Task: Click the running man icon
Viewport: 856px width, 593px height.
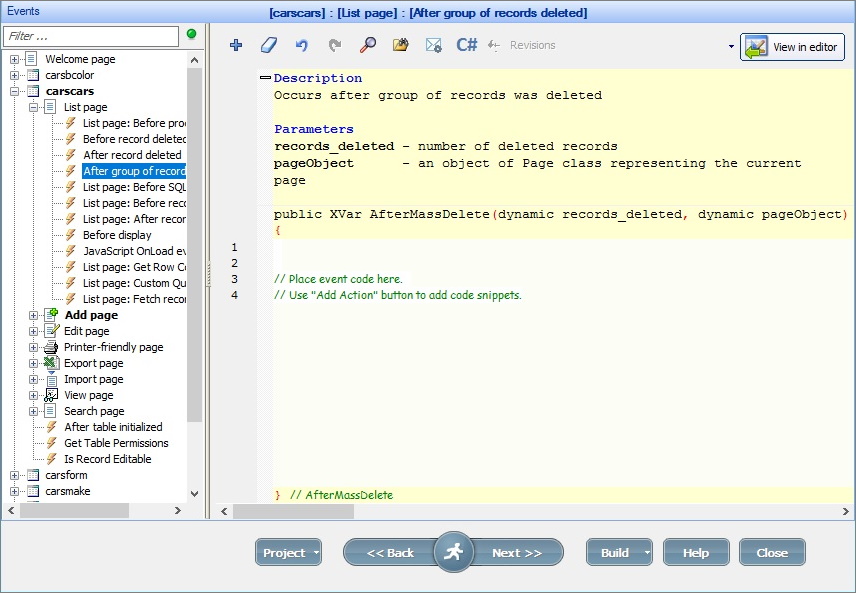Action: [x=453, y=552]
